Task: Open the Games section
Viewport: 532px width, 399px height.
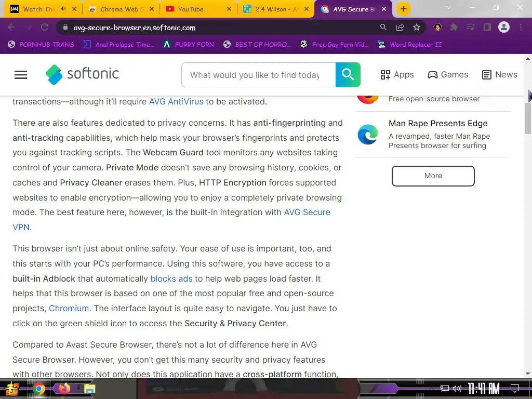Action: tap(448, 75)
